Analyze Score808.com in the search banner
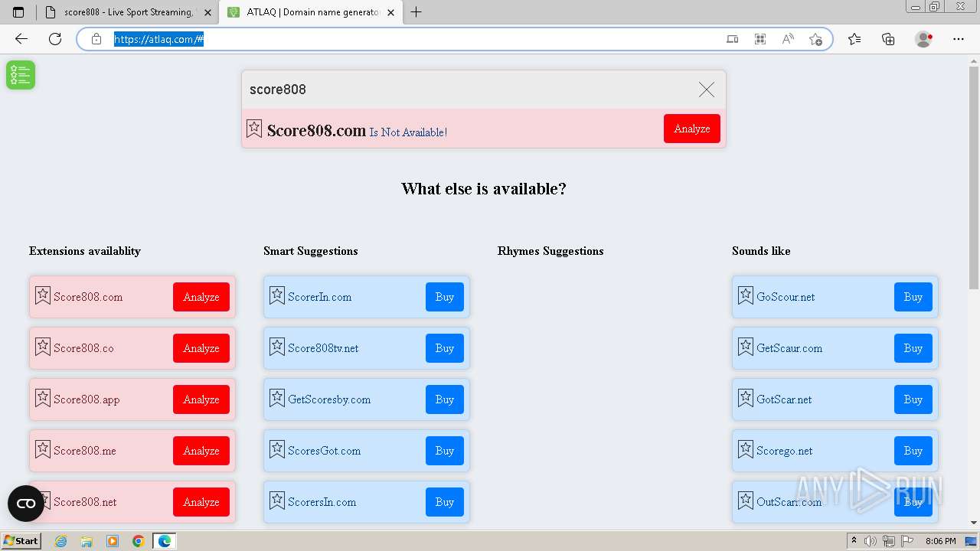Viewport: 980px width, 551px height. pos(692,129)
